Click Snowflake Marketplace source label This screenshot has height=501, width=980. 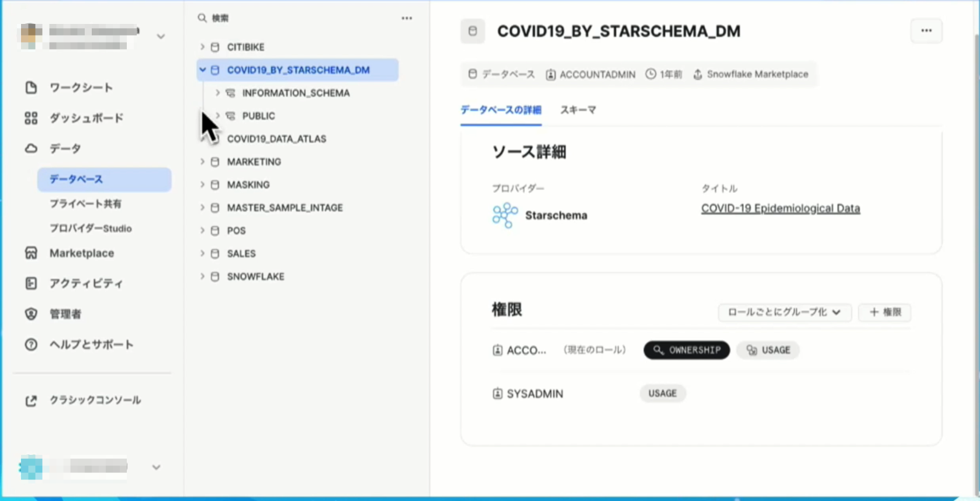(751, 74)
